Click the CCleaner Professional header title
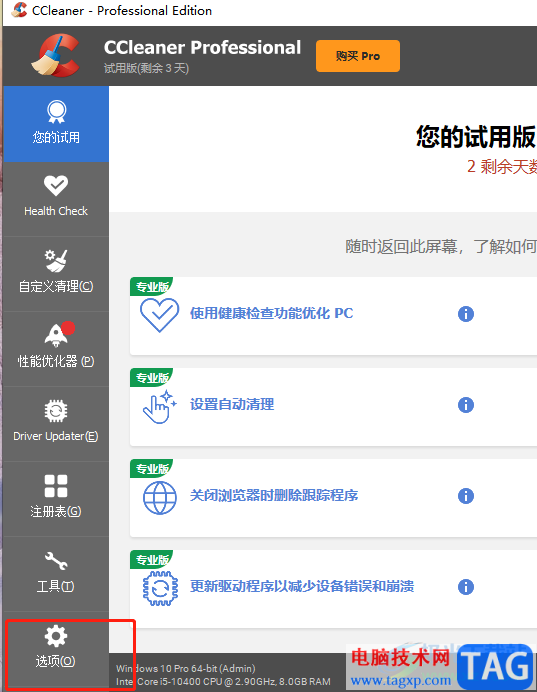 203,48
